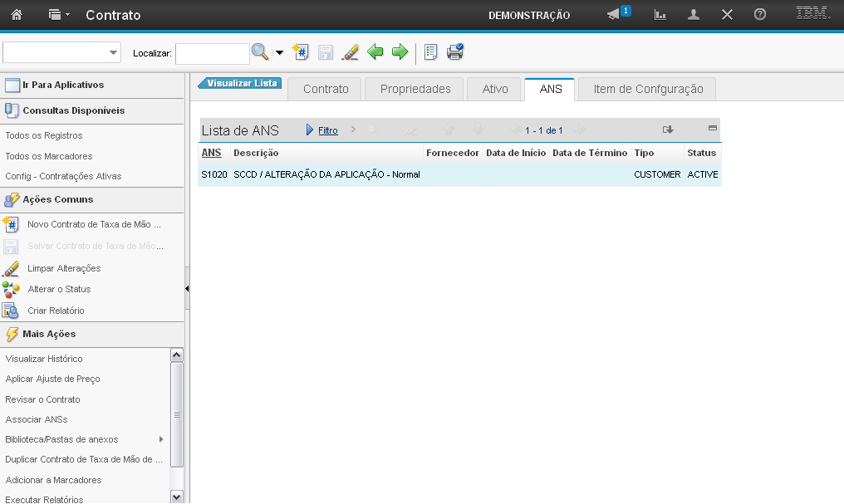The image size is (844, 504).
Task: Click in the Localizar search field
Action: click(x=212, y=53)
